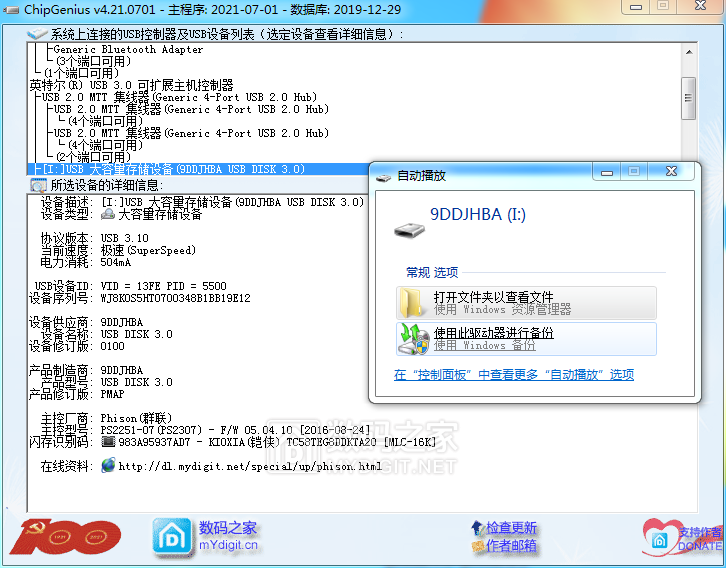
Task: Open the phison.html online data link
Action: [250, 466]
